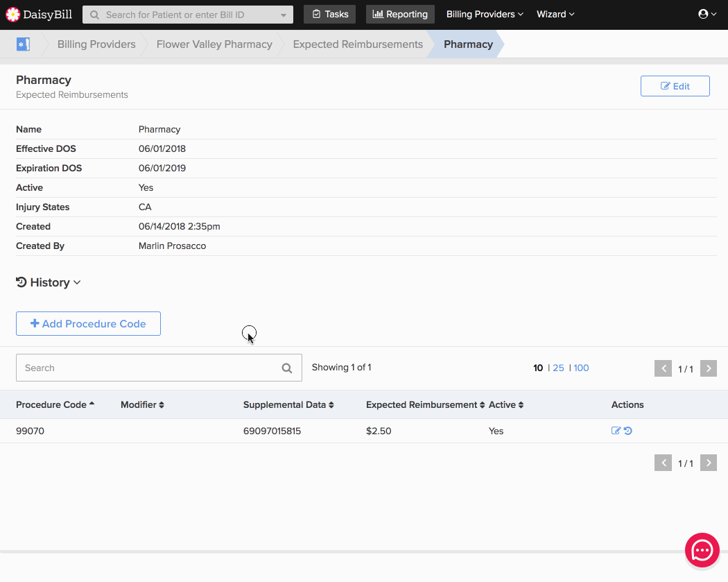Screen dimensions: 728x582
Task: Select Effective DOS value 06/01/2018
Action: [x=162, y=148]
